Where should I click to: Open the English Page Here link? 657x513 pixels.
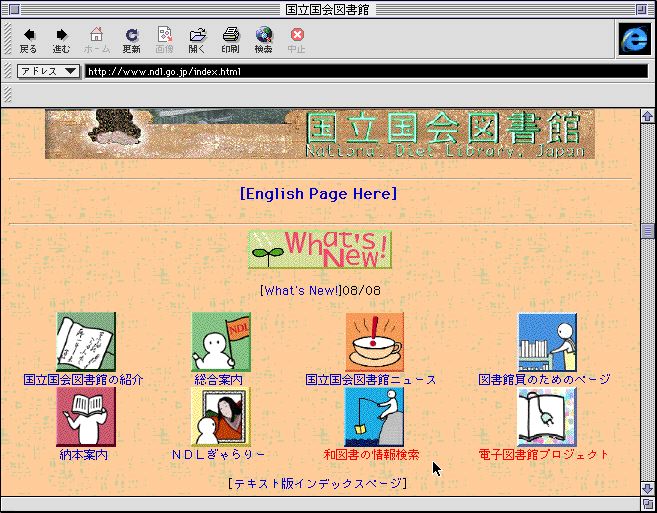pyautogui.click(x=318, y=194)
